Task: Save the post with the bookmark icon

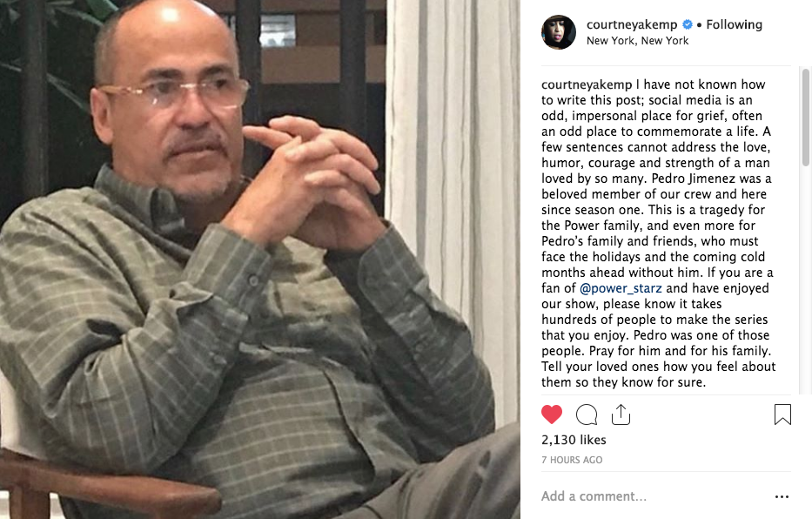Action: coord(782,415)
